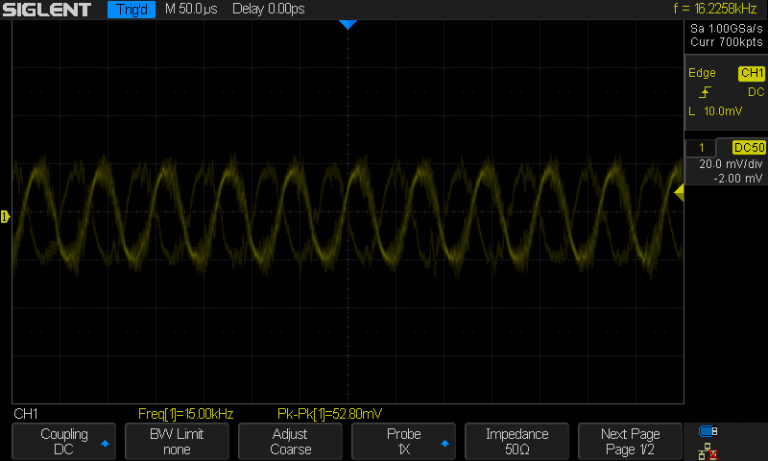Select the channel 1 tab
Image resolution: width=768 pixels, height=461 pixels.
[x=701, y=147]
